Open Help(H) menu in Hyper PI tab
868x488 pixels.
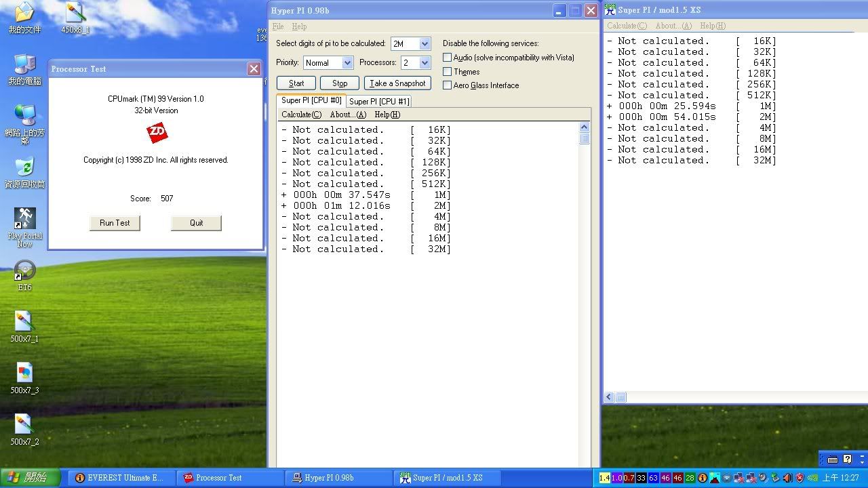tap(387, 115)
